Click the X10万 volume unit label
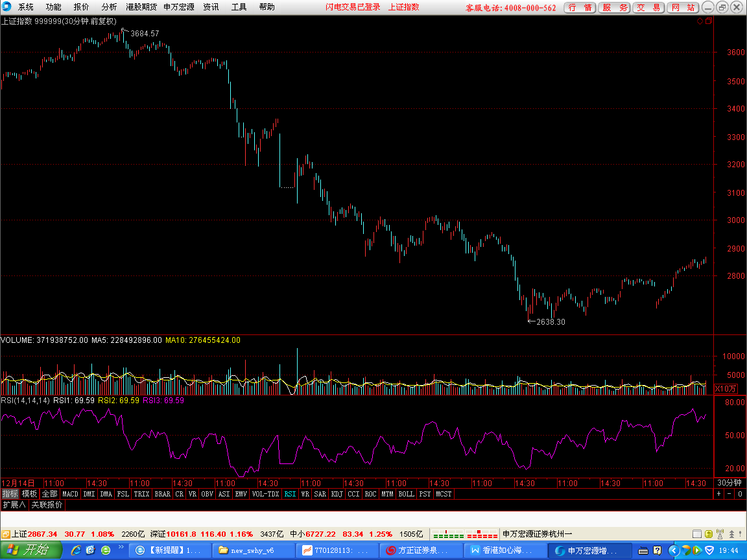747x560 pixels. point(726,389)
